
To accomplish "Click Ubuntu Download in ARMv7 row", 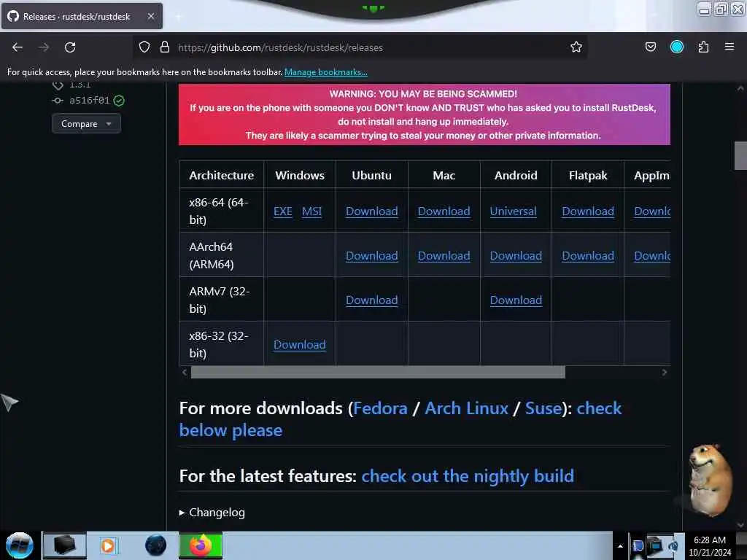I will coord(371,300).
